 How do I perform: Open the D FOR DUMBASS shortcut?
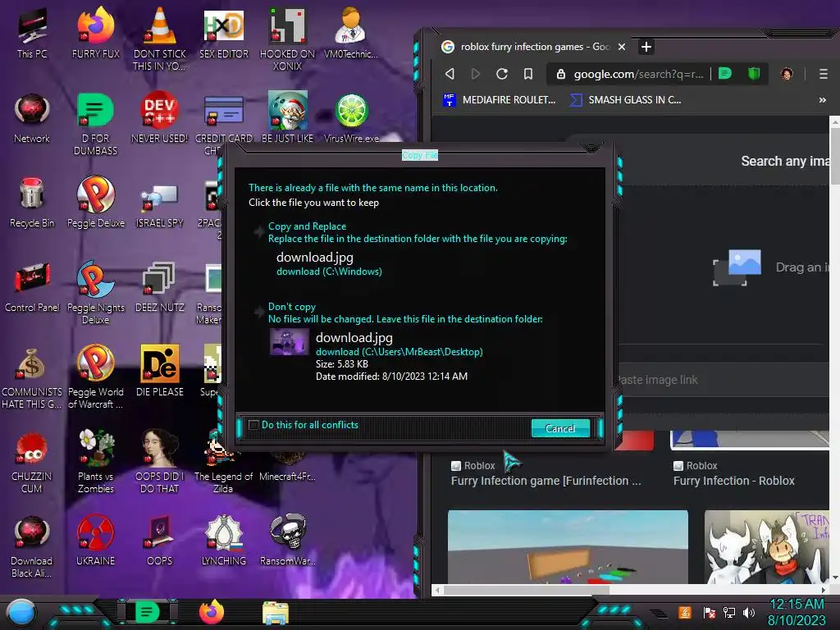click(x=95, y=125)
